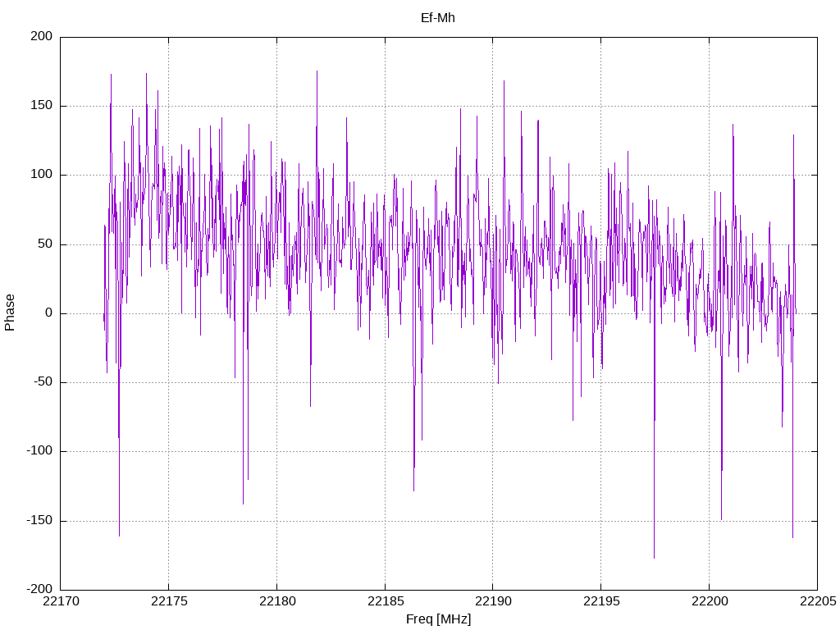Click the 22175 x-axis tick label
This screenshot has height=630, width=840.
point(169,601)
